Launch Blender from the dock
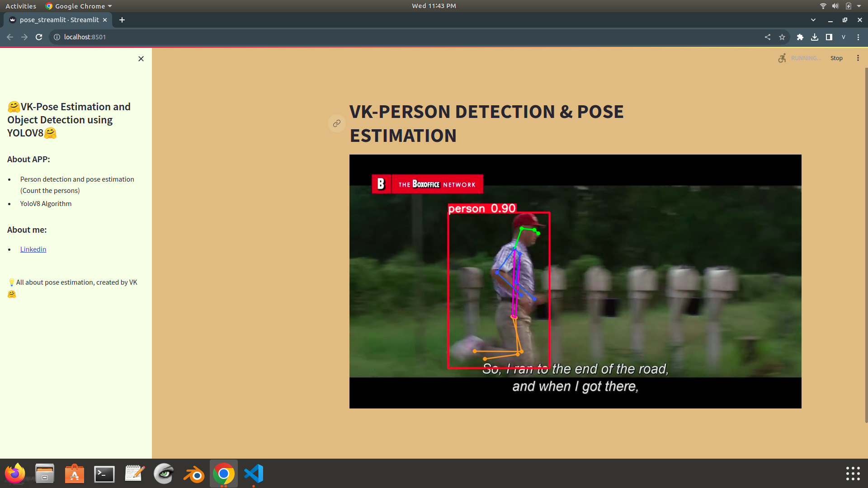 pyautogui.click(x=193, y=474)
